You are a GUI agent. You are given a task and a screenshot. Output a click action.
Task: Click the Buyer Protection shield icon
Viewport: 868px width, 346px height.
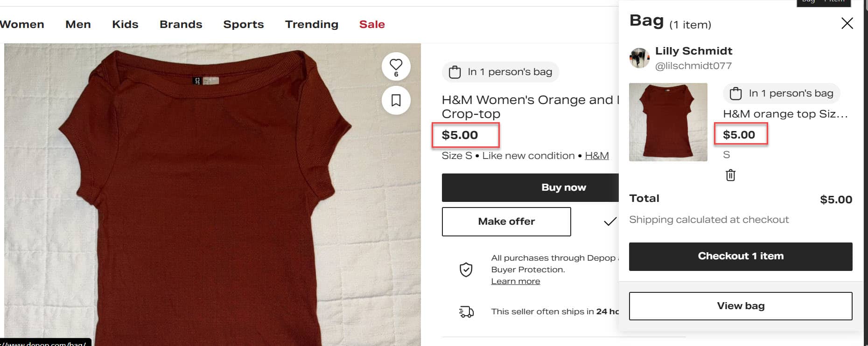pos(466,270)
